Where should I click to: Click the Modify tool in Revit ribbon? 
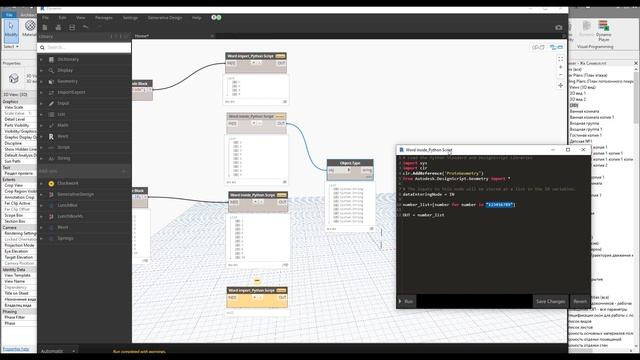[11, 30]
